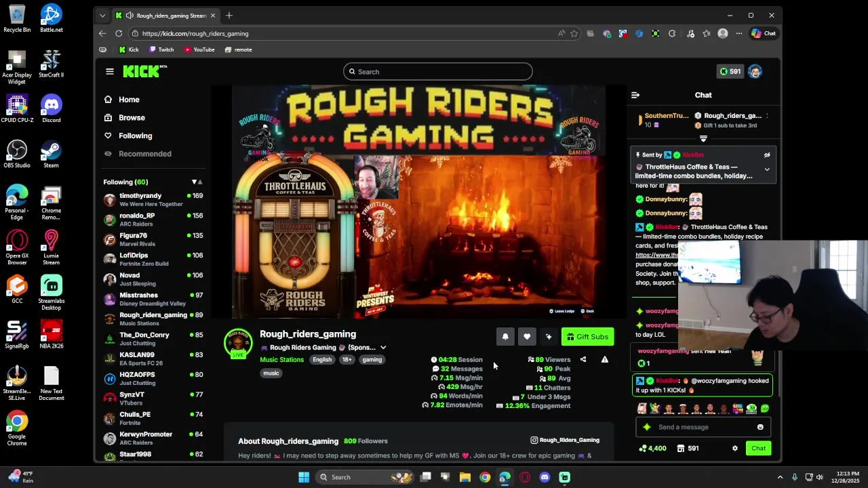
Task: Open the 591 KICKs shop icon
Action: pos(688,448)
